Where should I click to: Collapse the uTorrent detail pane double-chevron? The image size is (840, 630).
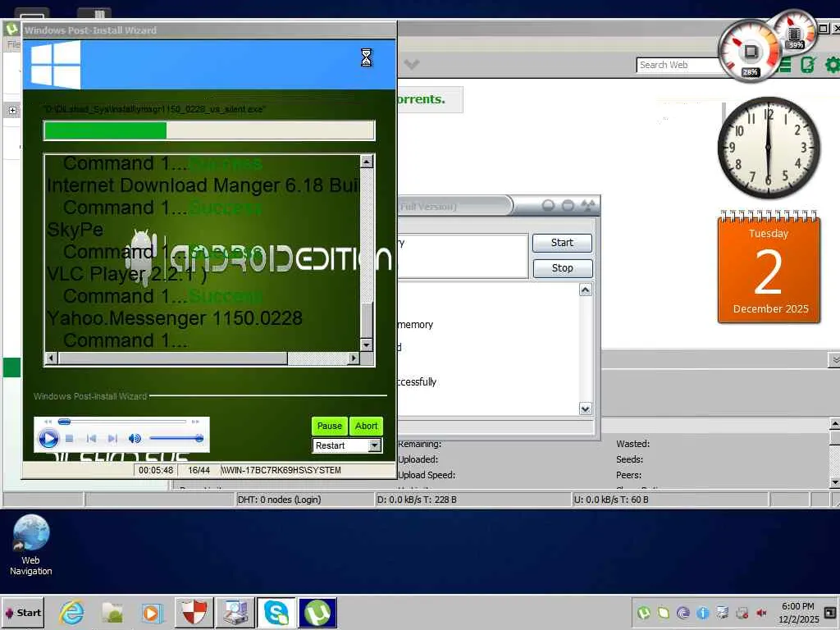click(834, 360)
